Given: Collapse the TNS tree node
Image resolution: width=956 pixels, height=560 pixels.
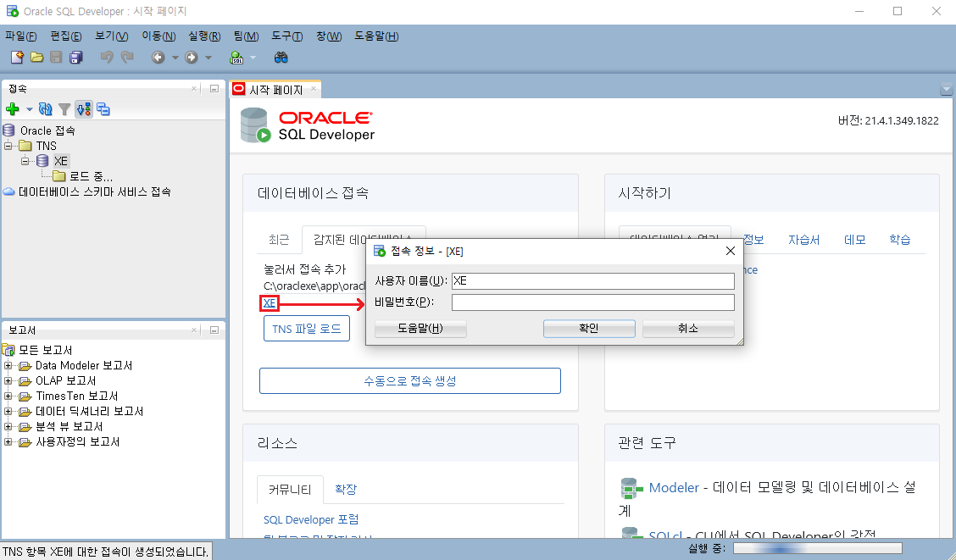Looking at the screenshot, I should [8, 146].
